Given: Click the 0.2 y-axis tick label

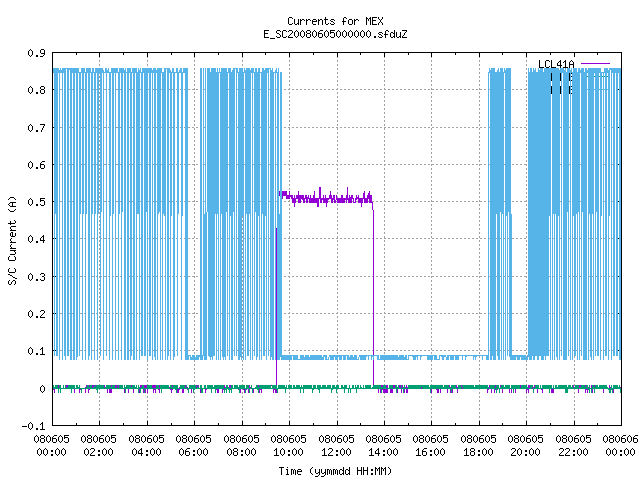Looking at the screenshot, I should tap(37, 314).
